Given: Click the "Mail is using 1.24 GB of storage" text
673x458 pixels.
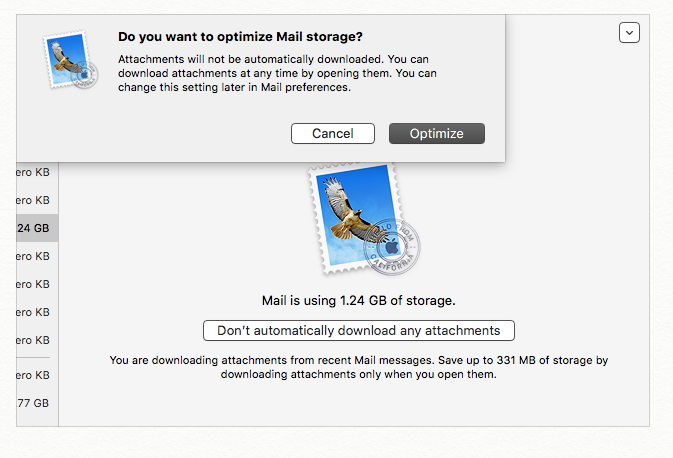Looking at the screenshot, I should click(x=358, y=300).
